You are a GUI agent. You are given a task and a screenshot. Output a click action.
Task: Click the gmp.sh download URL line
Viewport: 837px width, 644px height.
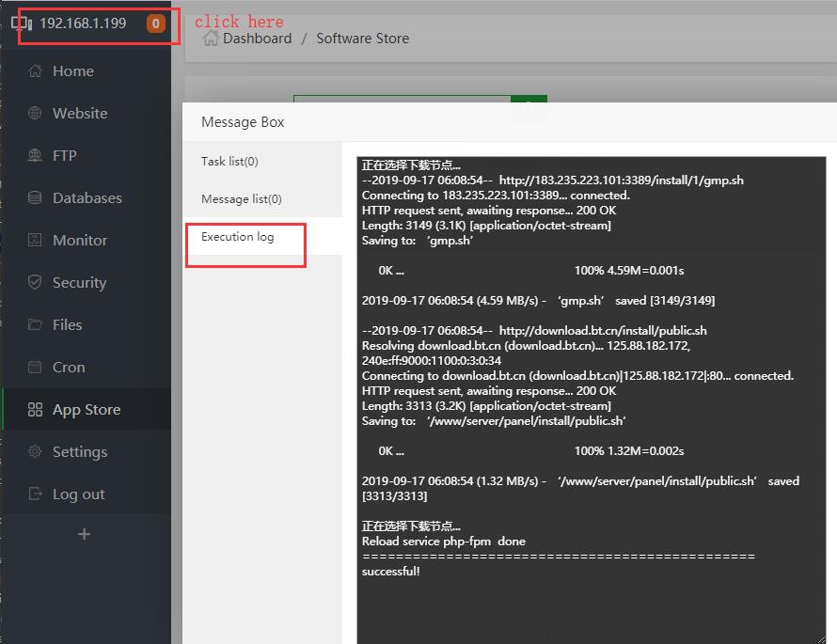552,181
